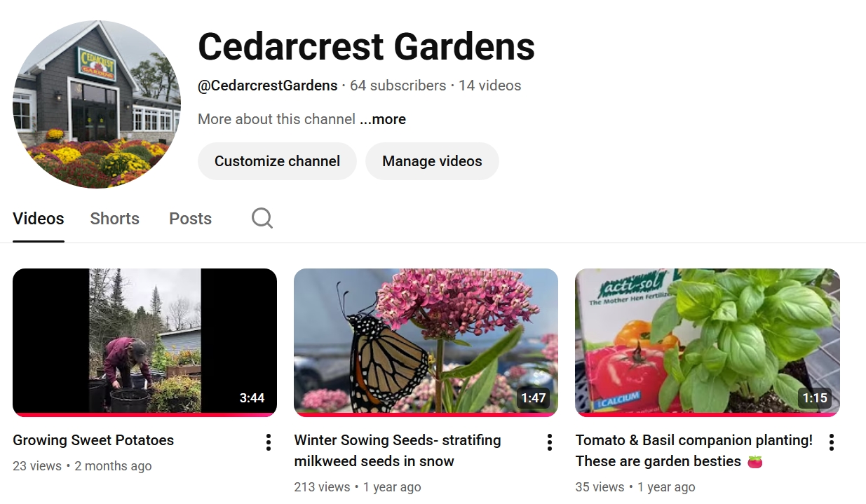Open Growing Sweet Potatoes title link
Viewport: 866px width, 504px height.
(93, 440)
